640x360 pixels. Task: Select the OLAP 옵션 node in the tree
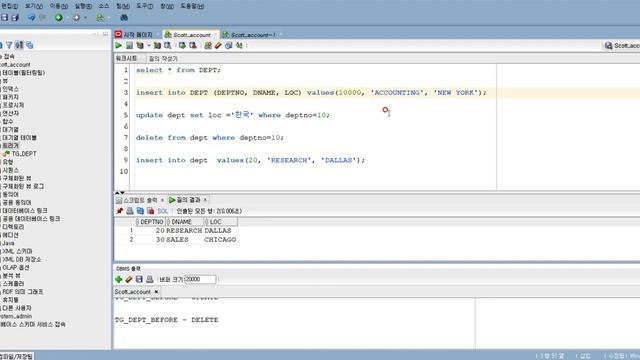pos(16,268)
